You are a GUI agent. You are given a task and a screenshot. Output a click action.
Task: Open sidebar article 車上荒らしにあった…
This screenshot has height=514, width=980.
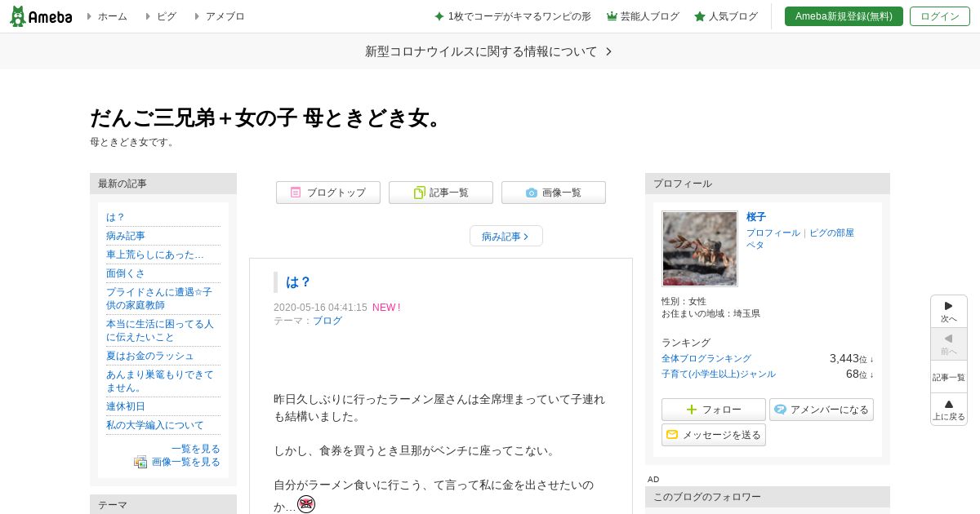tap(155, 255)
